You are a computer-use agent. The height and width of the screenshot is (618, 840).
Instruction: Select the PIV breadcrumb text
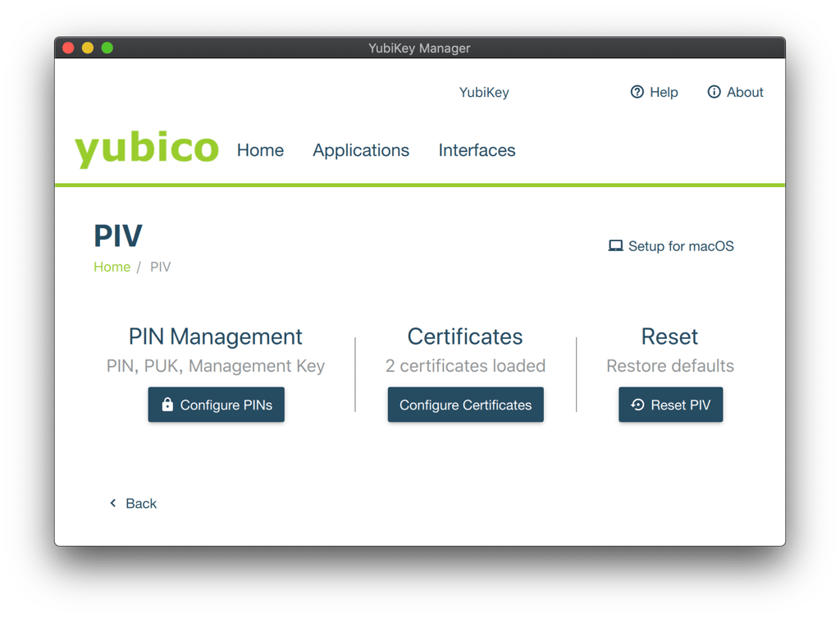[160, 267]
